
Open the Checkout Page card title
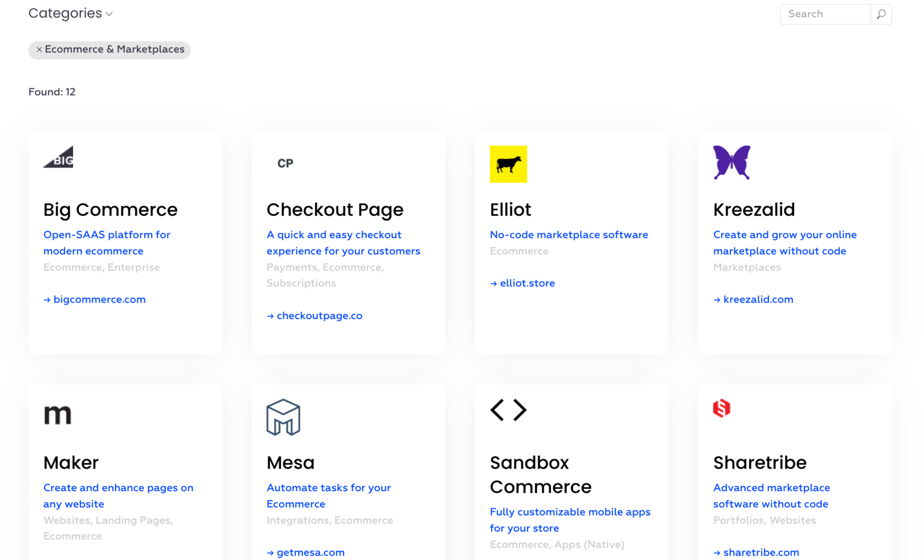[335, 210]
